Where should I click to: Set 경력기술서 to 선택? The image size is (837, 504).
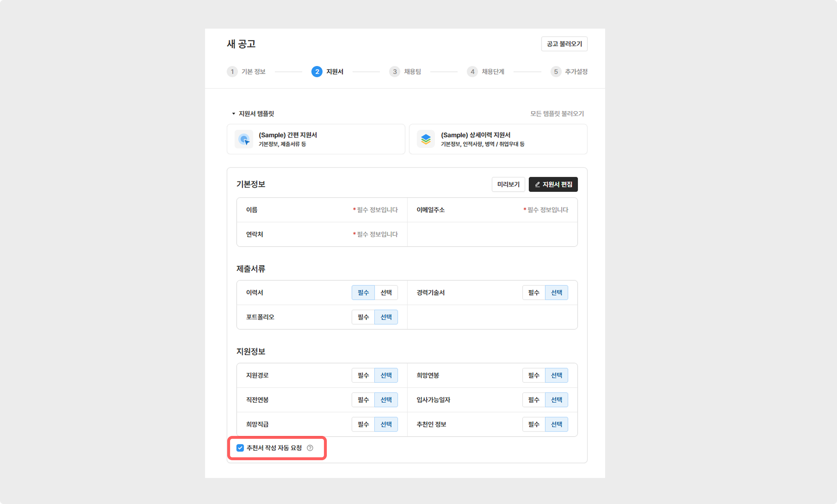(x=557, y=293)
